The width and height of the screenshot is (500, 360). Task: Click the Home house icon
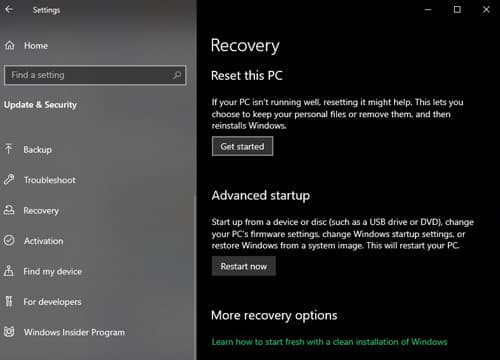10,45
